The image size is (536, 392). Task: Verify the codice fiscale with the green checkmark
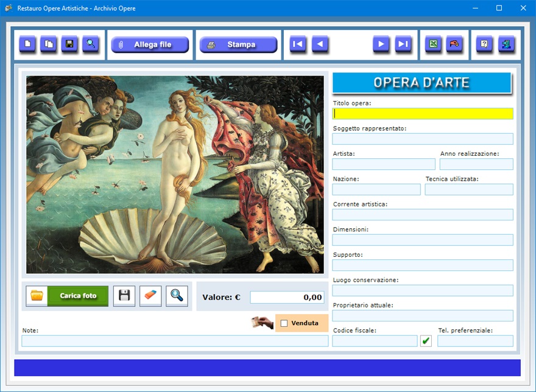[x=426, y=341]
